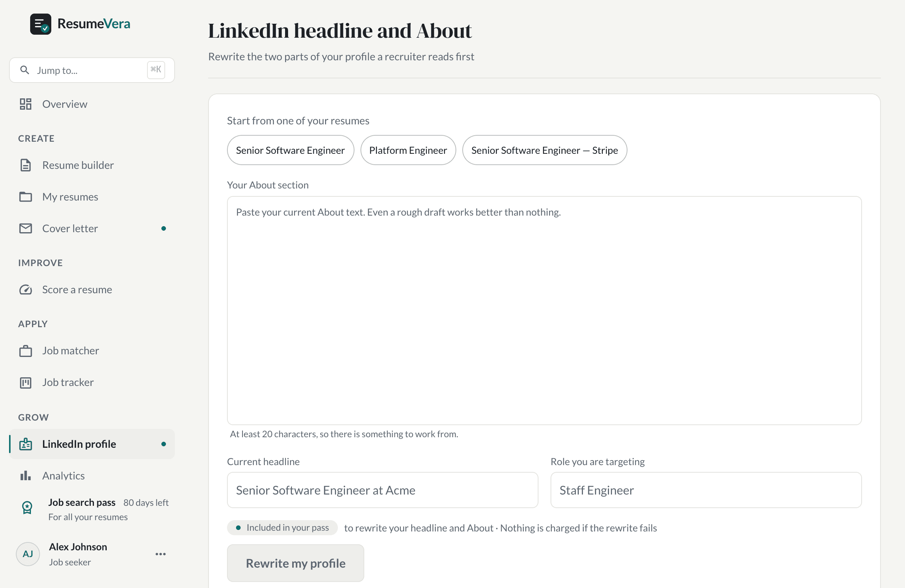The height and width of the screenshot is (588, 905).
Task: Click the Included in your pass badge
Action: [x=282, y=527]
